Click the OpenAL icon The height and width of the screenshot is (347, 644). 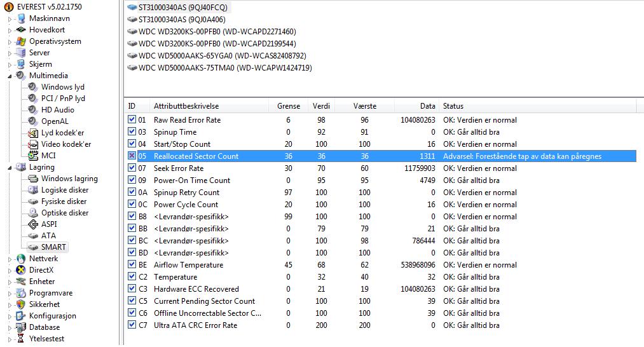(33, 121)
